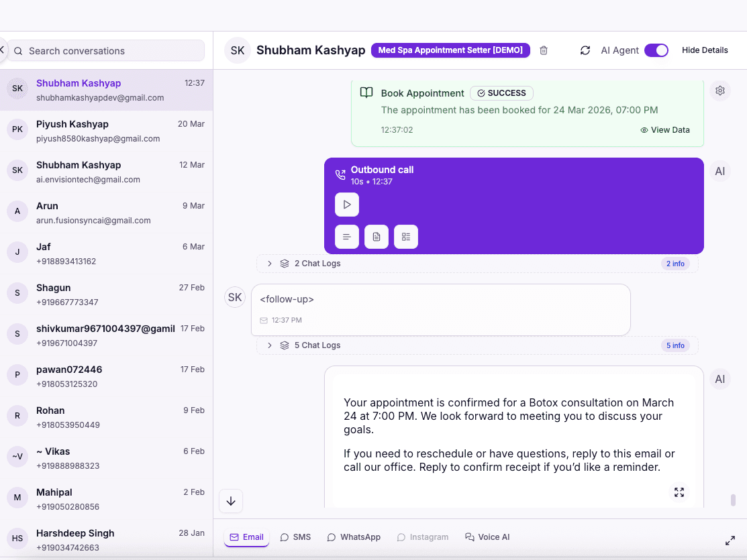Switch to the WhatsApp channel
The width and height of the screenshot is (747, 560).
(x=354, y=537)
